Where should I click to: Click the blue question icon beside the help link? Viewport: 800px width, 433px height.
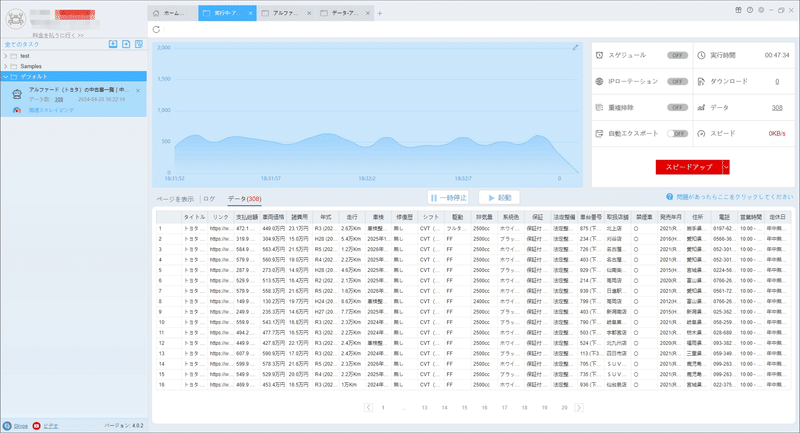coord(669,197)
